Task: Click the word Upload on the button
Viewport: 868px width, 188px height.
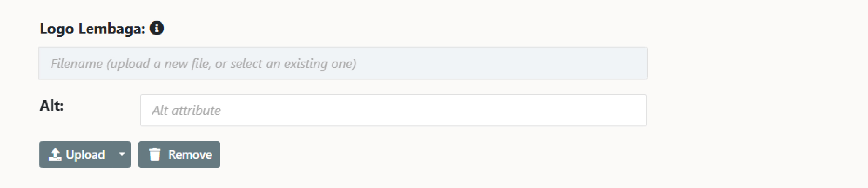Action: tap(86, 155)
